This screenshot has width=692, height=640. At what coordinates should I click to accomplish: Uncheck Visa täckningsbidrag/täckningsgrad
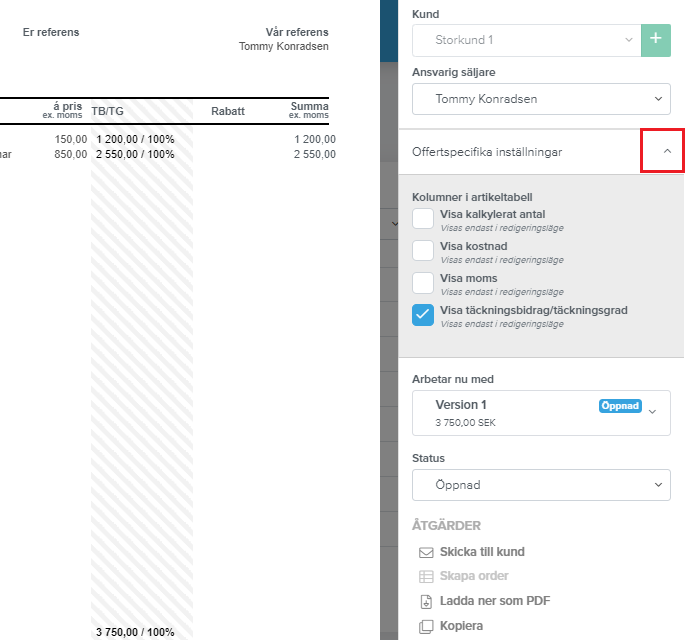423,315
